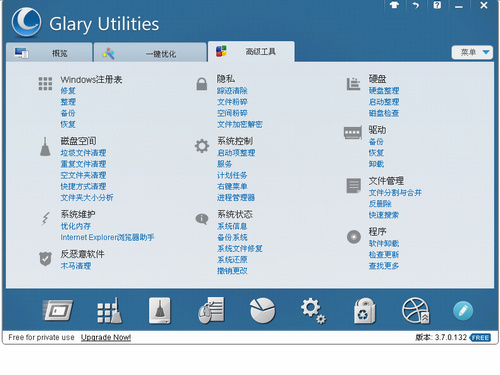Click the 隐私 padlock icon
Screen dimensions: 500x375
pyautogui.click(x=202, y=84)
